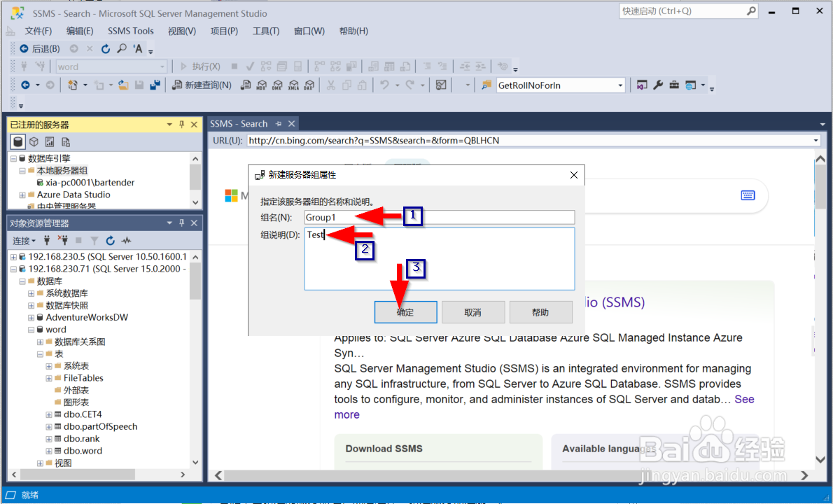The image size is (833, 504).
Task: Click the Save All icon
Action: click(155, 85)
